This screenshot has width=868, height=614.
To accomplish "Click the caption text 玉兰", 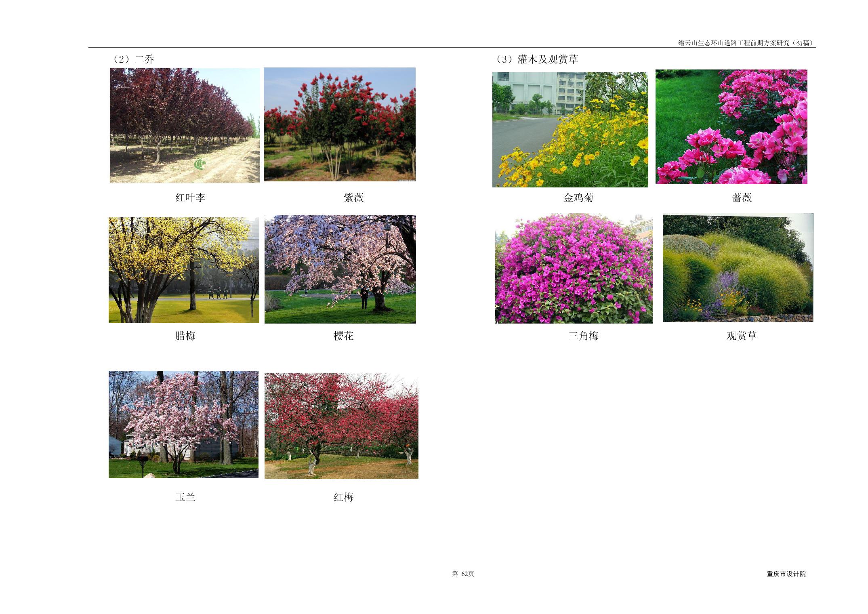I will pos(185,497).
